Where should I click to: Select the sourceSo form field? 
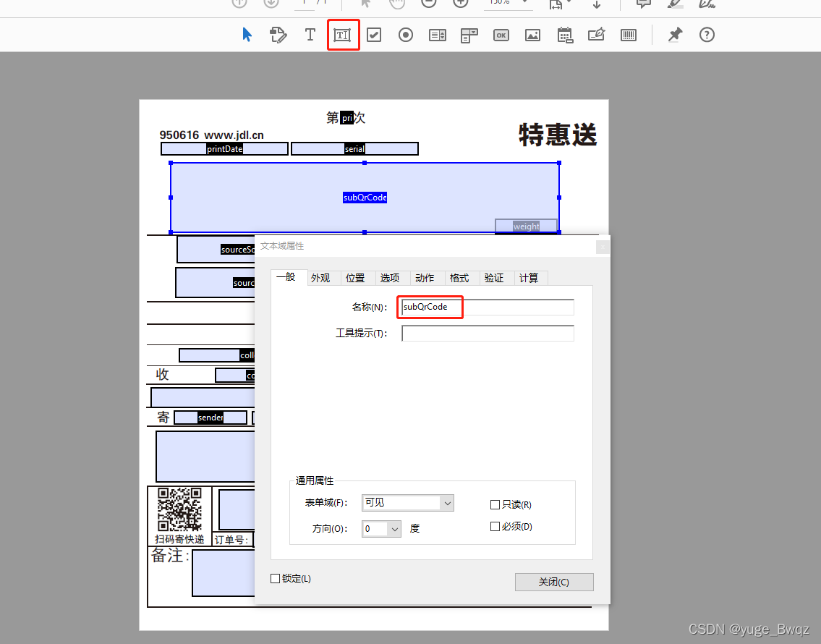click(x=216, y=249)
